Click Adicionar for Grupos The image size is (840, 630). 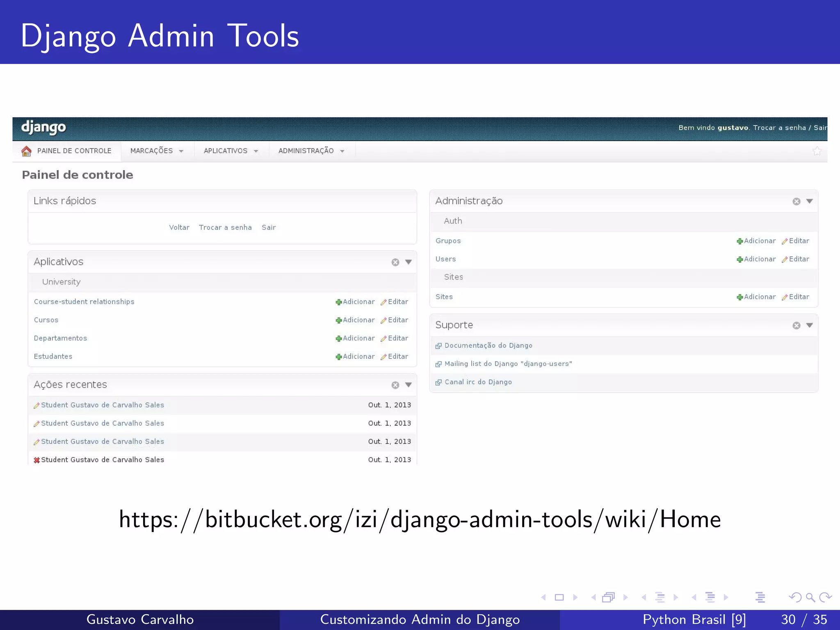(x=756, y=241)
